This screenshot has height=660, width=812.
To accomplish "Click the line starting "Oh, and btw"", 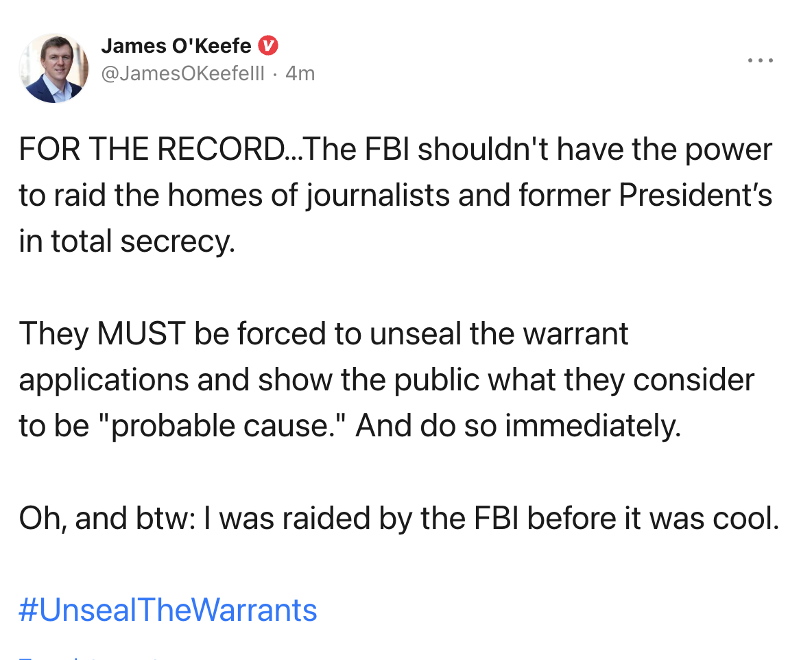I will [x=398, y=519].
